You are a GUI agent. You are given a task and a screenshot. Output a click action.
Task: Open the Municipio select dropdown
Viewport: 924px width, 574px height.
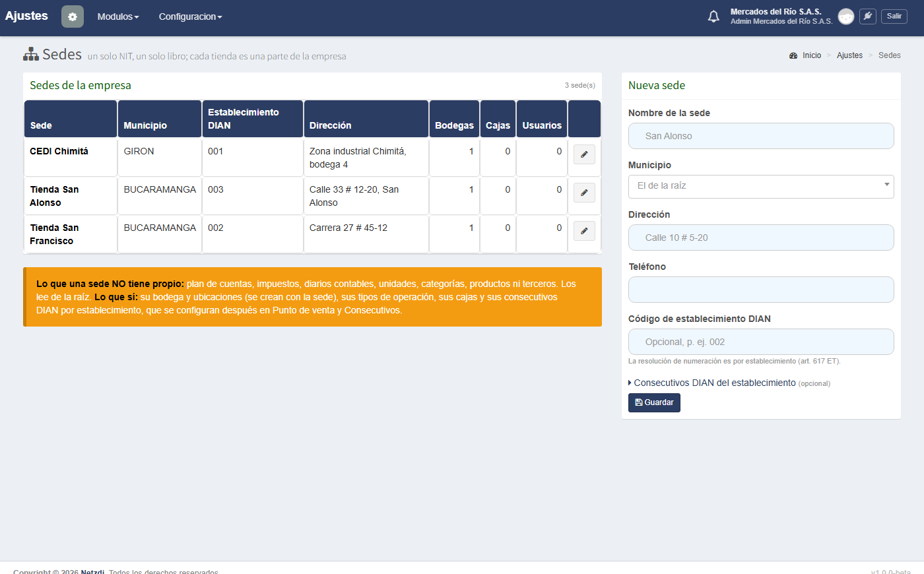pyautogui.click(x=761, y=187)
